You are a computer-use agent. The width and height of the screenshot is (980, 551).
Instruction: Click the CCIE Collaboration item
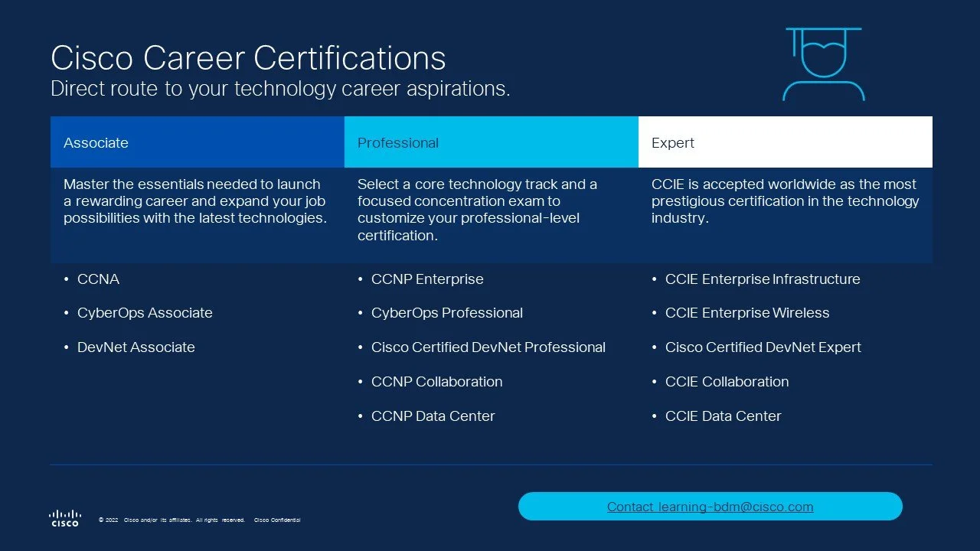click(727, 382)
